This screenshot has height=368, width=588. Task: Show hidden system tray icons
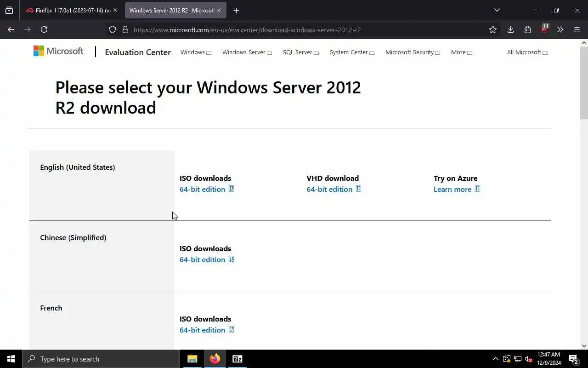point(495,359)
